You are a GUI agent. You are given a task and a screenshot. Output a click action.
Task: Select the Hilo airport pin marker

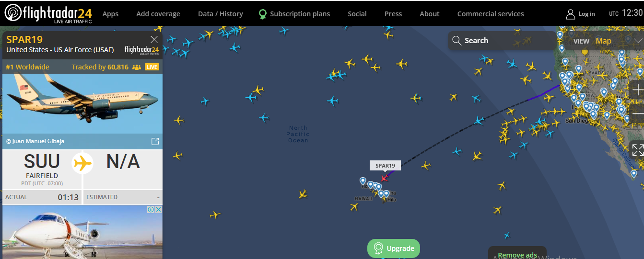pos(386,194)
